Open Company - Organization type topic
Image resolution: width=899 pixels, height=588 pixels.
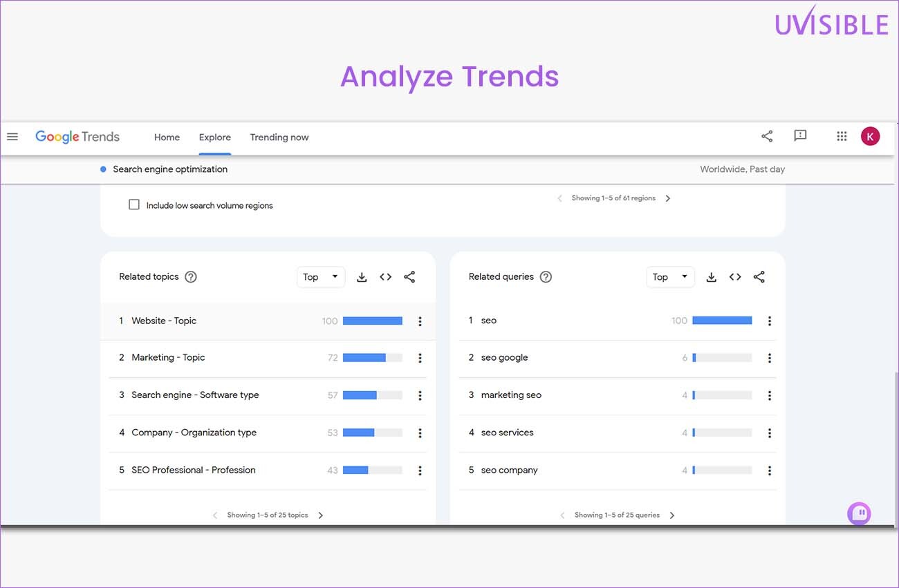[x=194, y=433]
